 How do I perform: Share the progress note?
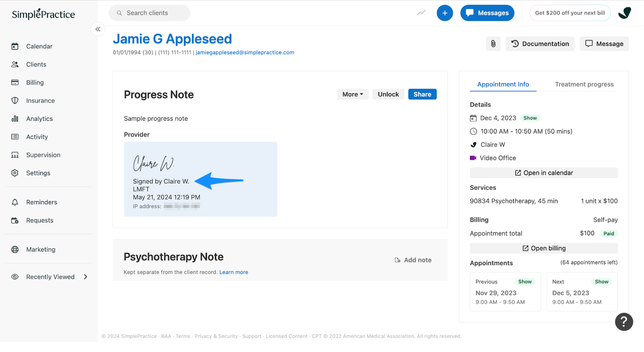422,94
